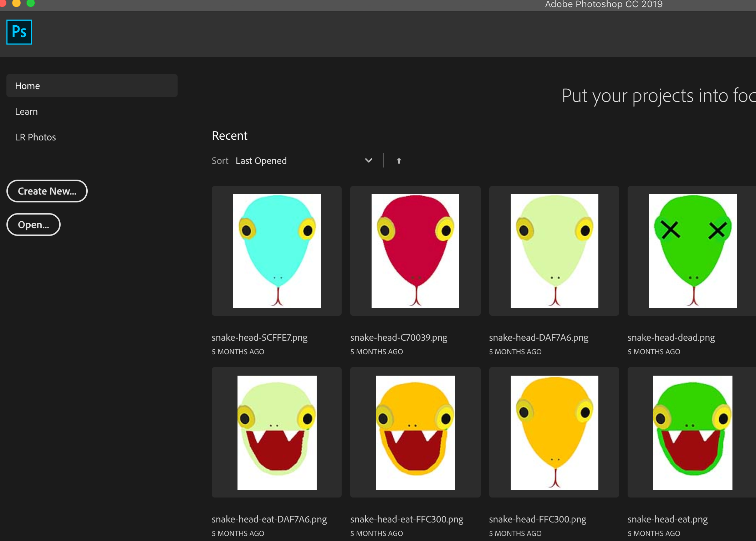Open the Last Opened sort dropdown
This screenshot has height=541, width=756.
click(304, 161)
